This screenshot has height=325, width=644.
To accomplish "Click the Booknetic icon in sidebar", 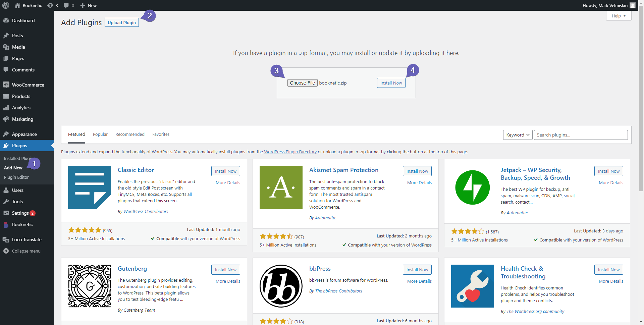I will [6, 224].
